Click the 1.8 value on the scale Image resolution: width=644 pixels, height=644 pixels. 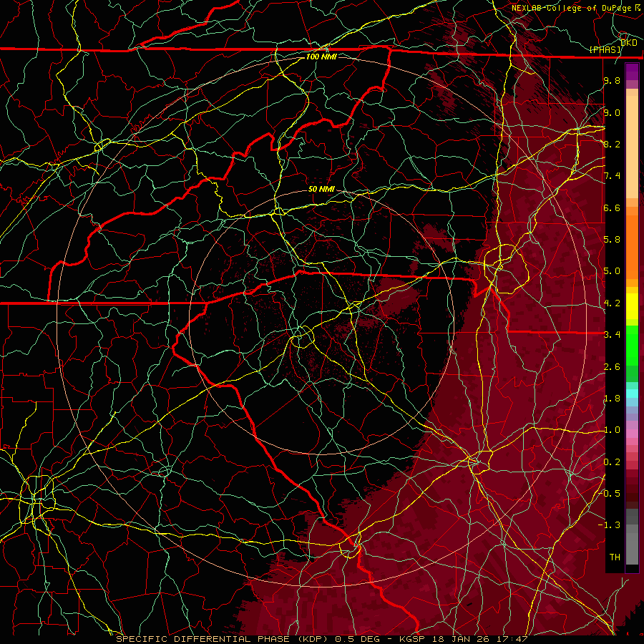612,399
